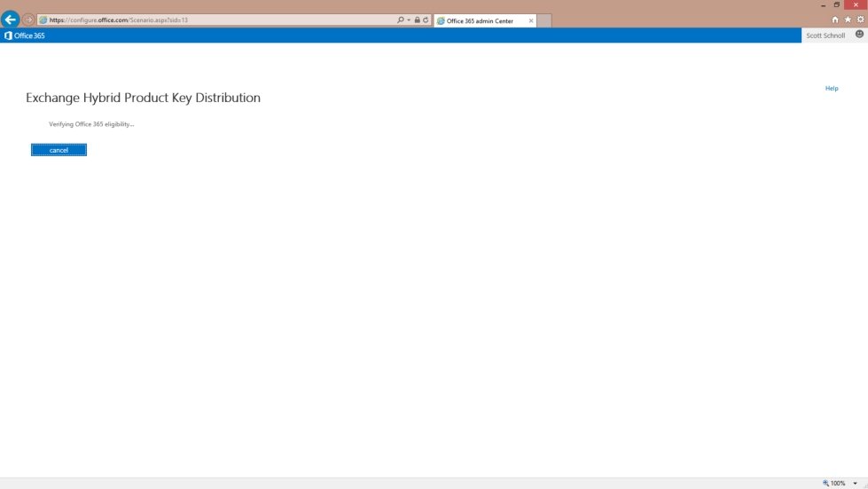Click the search magnifier in address bar
The image size is (868, 489).
pyautogui.click(x=400, y=20)
